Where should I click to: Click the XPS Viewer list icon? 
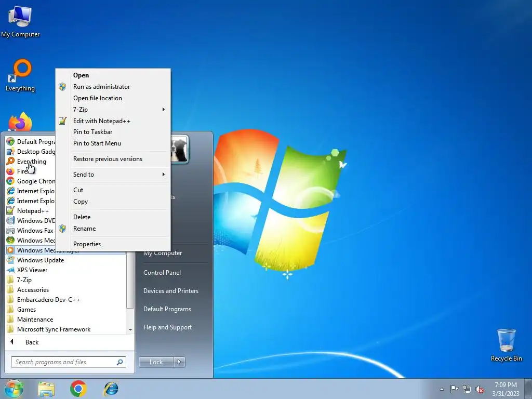[10, 270]
